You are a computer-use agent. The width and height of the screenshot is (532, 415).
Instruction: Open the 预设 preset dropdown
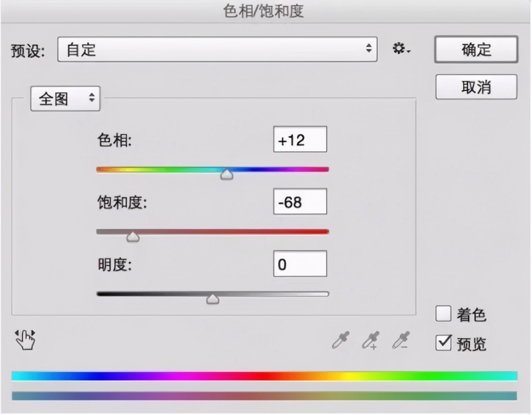pos(218,49)
